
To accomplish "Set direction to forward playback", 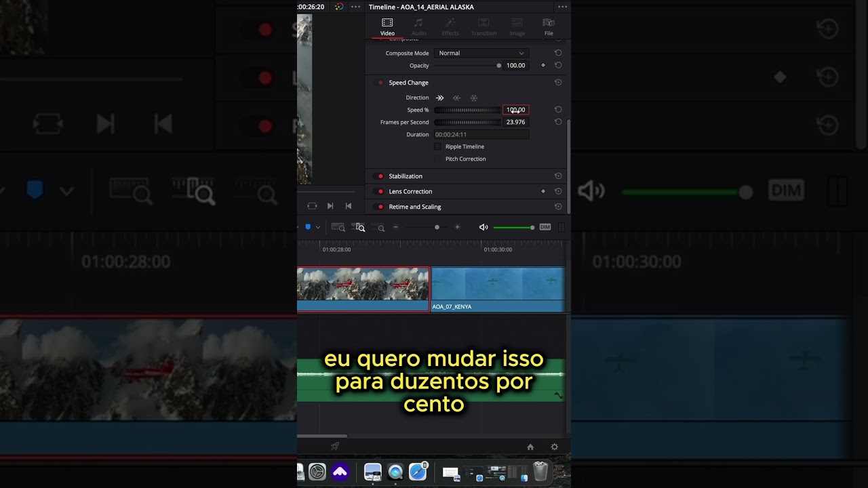I will [x=439, y=98].
